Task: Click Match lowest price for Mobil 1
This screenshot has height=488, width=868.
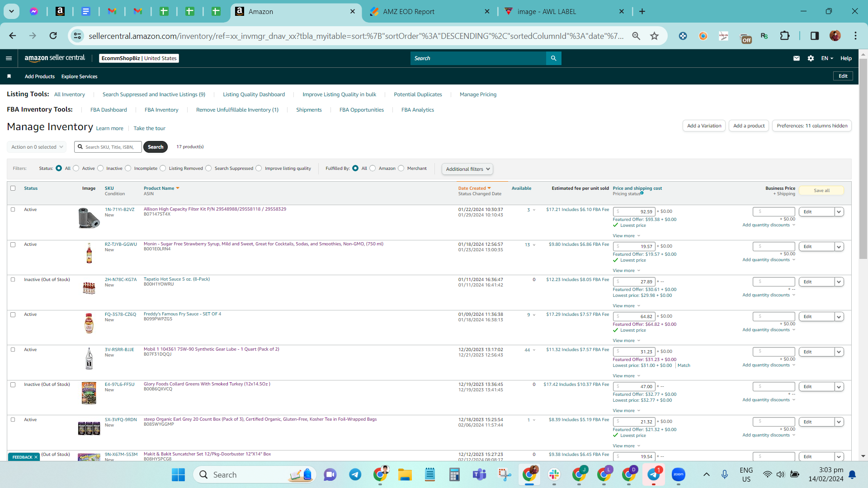Action: (684, 366)
